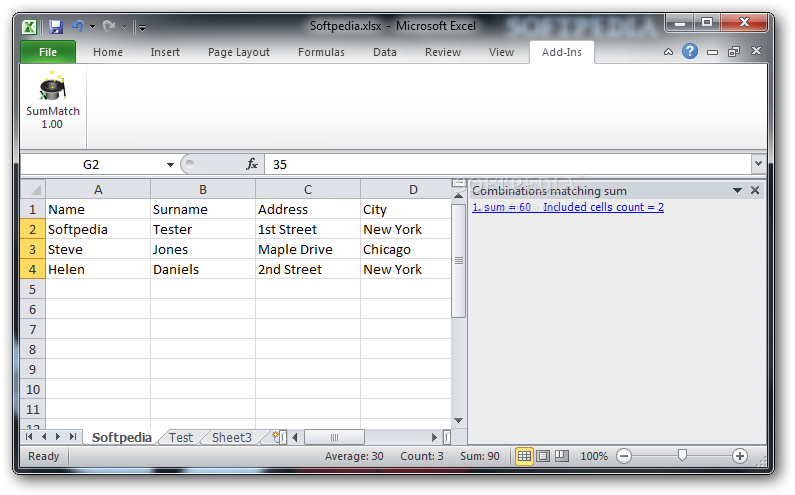Select cell containing 2nd Street
Image resolution: width=795 pixels, height=495 pixels.
[308, 269]
